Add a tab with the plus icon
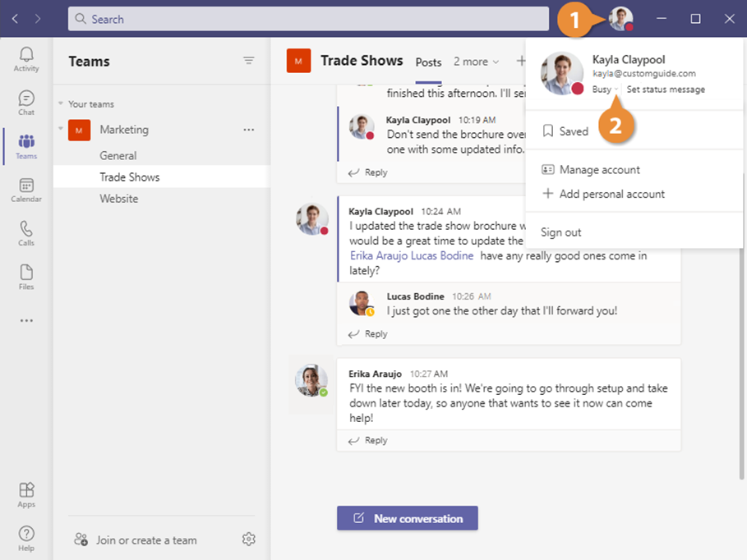Image resolution: width=747 pixels, height=560 pixels. pyautogui.click(x=521, y=61)
